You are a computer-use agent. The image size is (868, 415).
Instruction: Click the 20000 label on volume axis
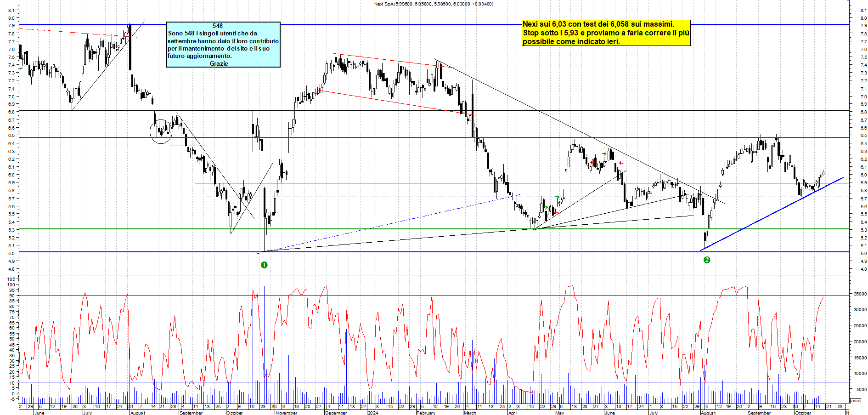860,342
